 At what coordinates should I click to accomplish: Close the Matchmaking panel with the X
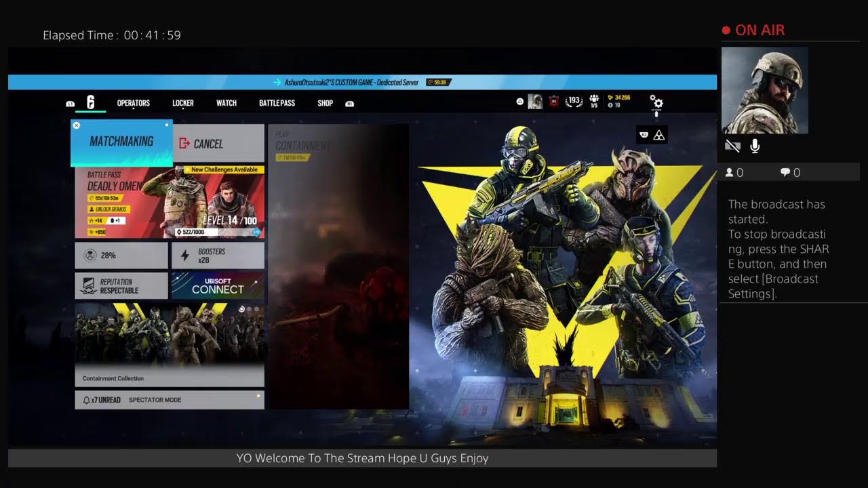[77, 125]
